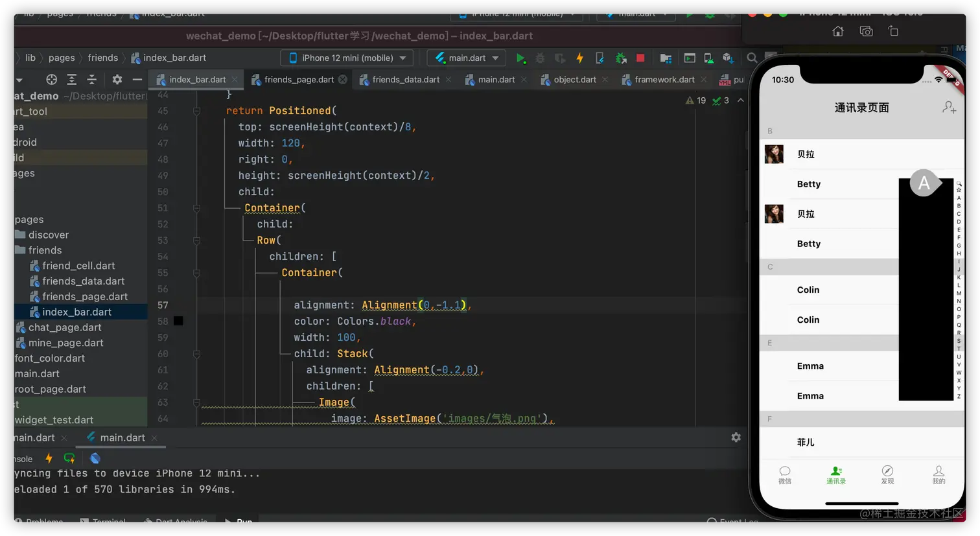The image size is (980, 536).
Task: Open the main.dart run configuration dropdown
Action: (467, 58)
